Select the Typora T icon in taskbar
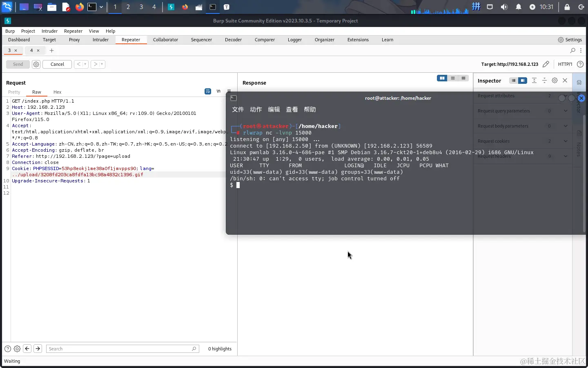Image resolution: width=588 pixels, height=368 pixels. coord(227,7)
